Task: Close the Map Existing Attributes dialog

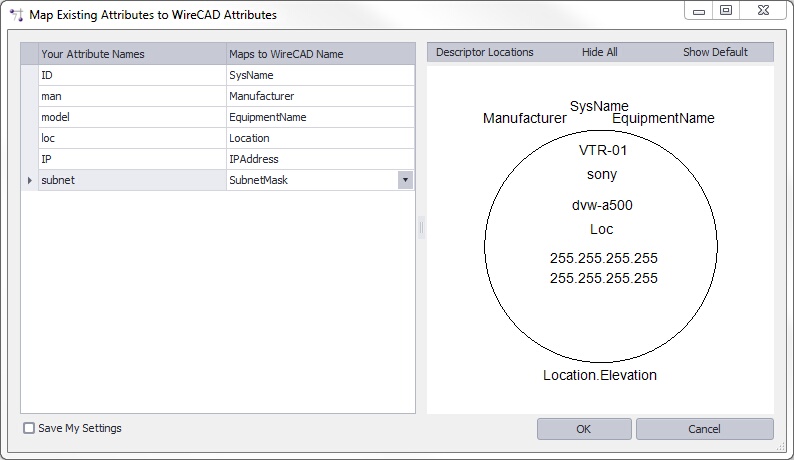Action: point(764,11)
